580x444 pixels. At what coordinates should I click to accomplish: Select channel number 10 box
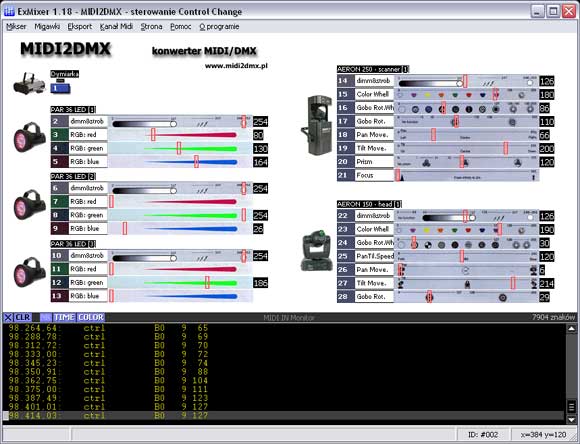[60, 255]
